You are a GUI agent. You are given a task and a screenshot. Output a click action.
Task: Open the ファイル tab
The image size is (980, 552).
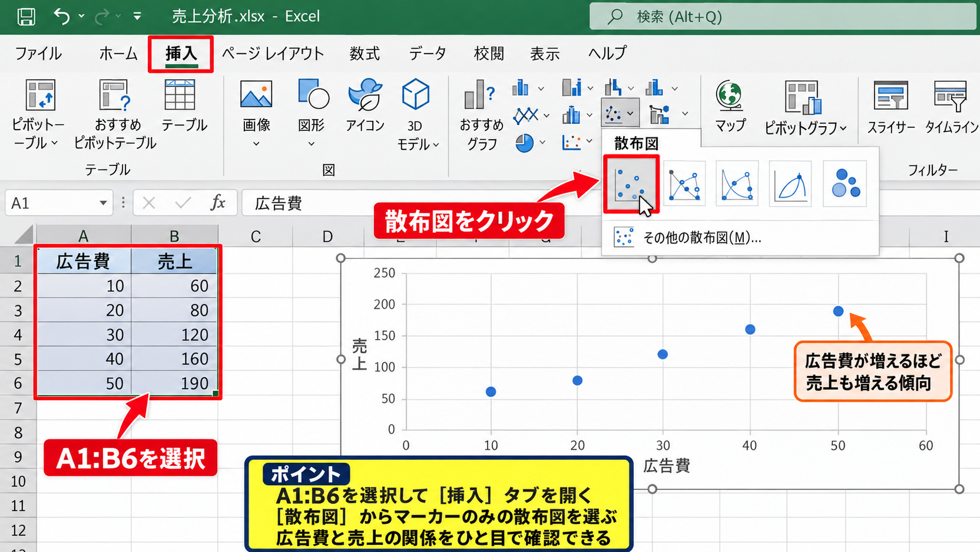38,53
